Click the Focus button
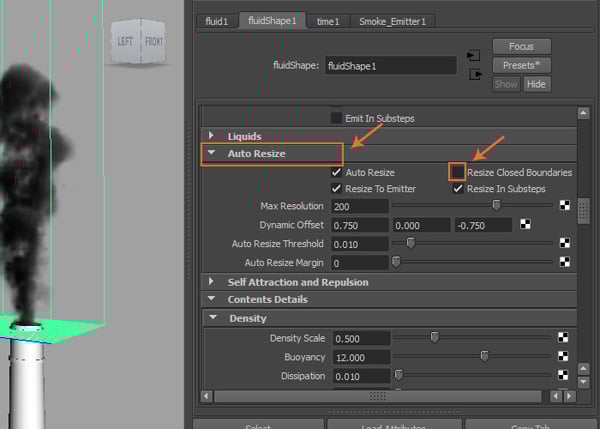This screenshot has width=600, height=429. 522,47
